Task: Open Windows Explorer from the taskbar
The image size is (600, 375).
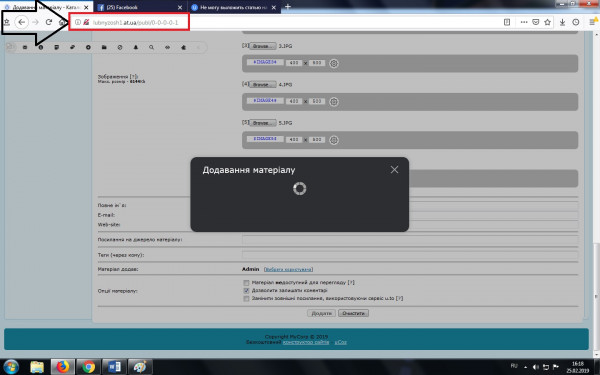Action: pyautogui.click(x=37, y=367)
